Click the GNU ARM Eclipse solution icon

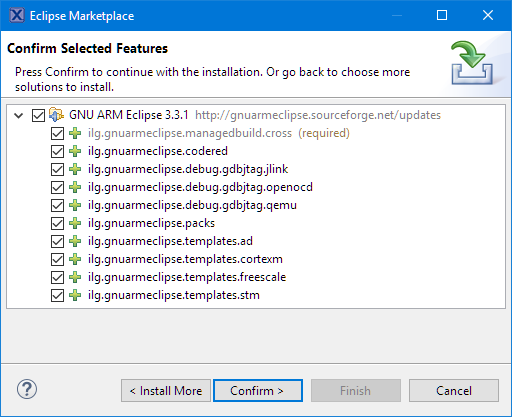tap(56, 115)
